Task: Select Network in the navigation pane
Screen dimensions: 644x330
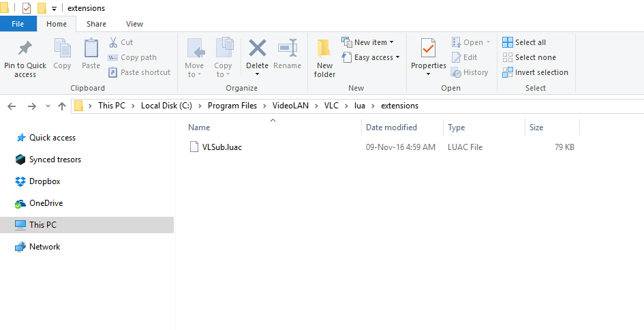Action: [44, 247]
